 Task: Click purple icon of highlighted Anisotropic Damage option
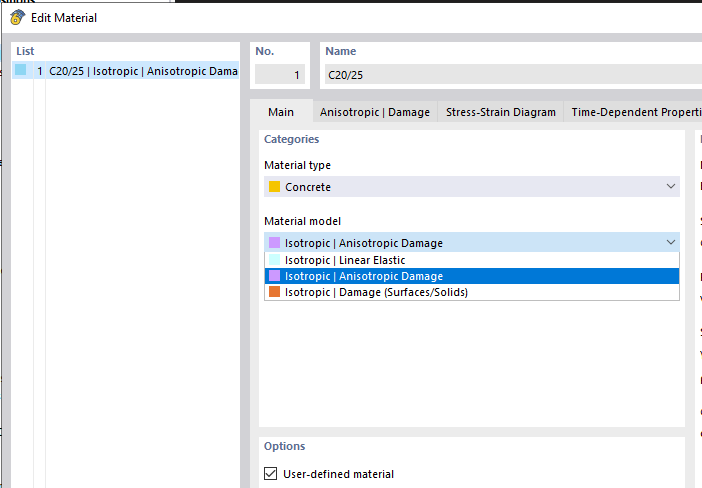(x=274, y=276)
